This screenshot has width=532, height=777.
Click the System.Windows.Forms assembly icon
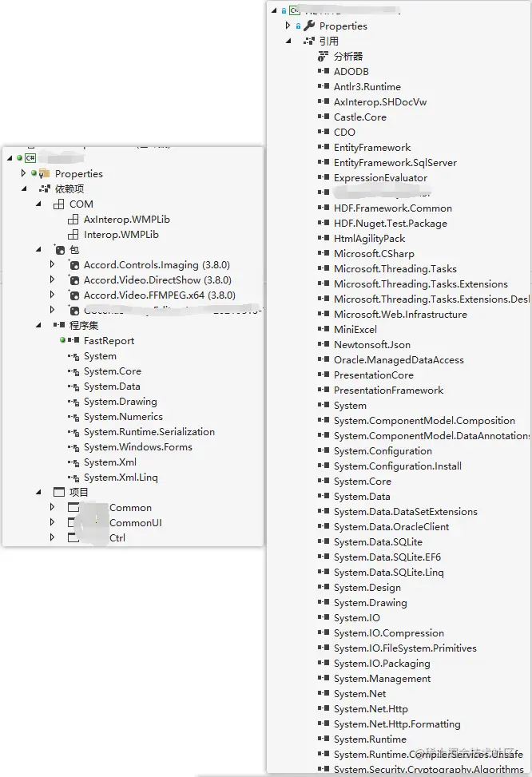(x=73, y=446)
